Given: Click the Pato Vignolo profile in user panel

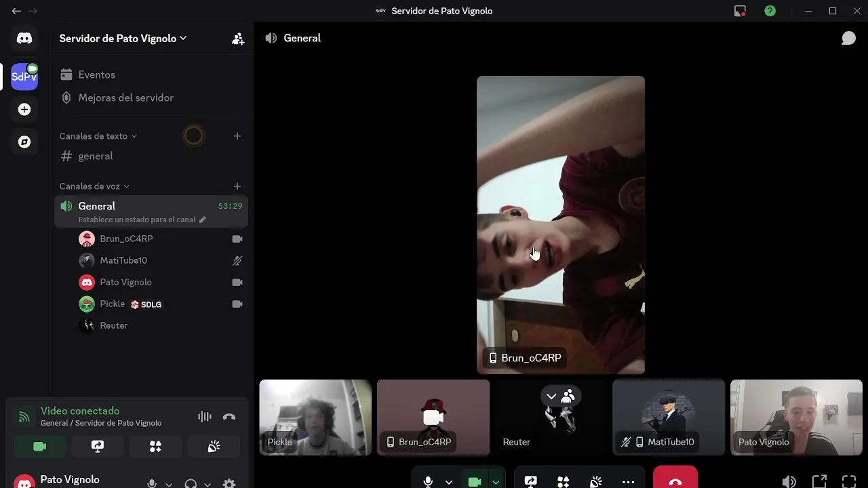Looking at the screenshot, I should tap(75, 481).
